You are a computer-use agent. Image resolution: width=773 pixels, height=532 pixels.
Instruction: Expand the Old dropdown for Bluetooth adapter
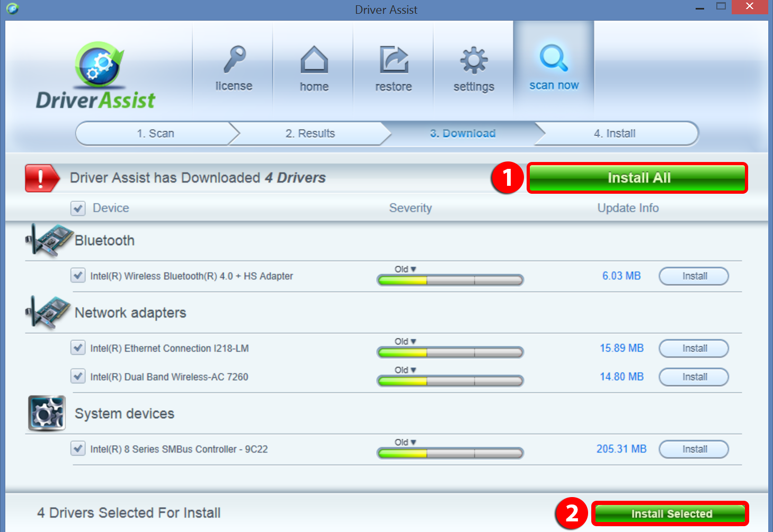pyautogui.click(x=405, y=269)
